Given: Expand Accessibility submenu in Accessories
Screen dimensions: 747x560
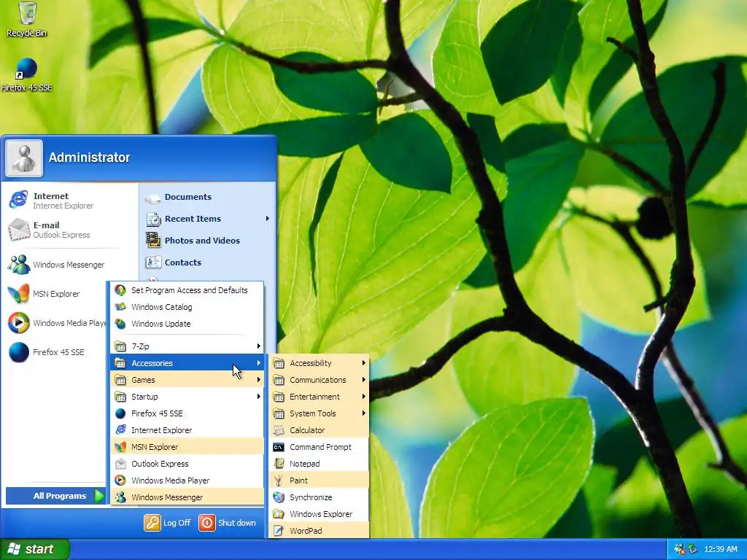Looking at the screenshot, I should pos(320,363).
